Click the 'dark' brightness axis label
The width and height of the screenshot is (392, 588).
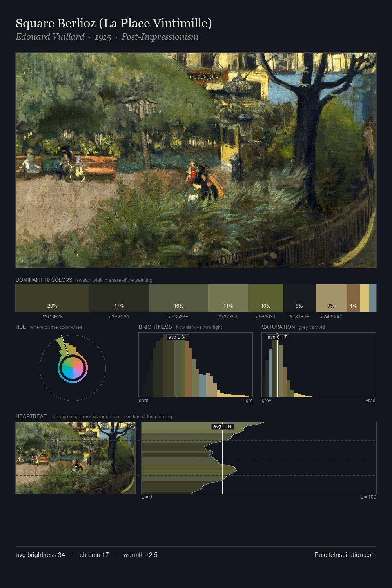[x=143, y=401]
